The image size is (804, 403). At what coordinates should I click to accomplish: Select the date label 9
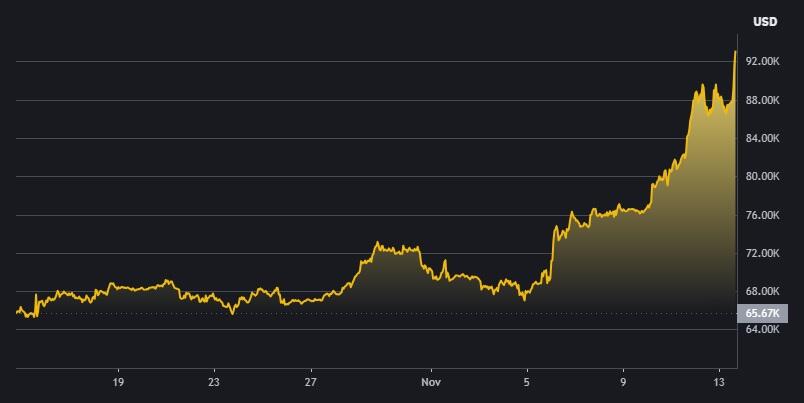[623, 382]
